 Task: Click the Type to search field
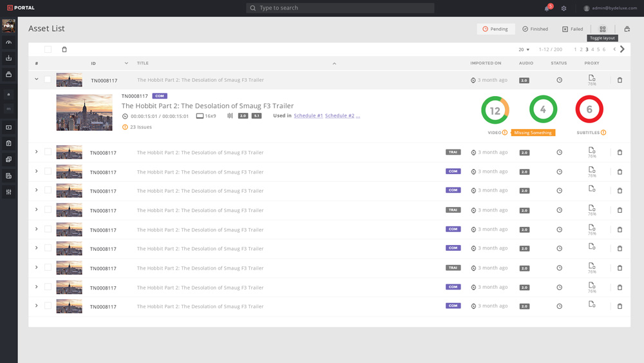(340, 8)
